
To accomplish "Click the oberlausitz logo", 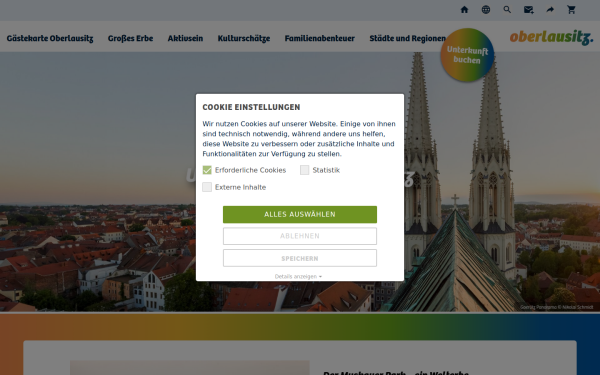I will click(551, 37).
